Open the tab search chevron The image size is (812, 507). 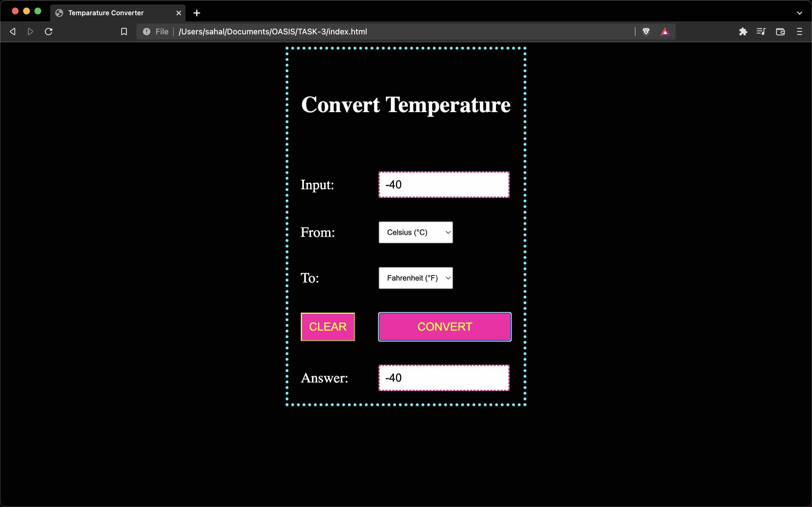tap(799, 13)
